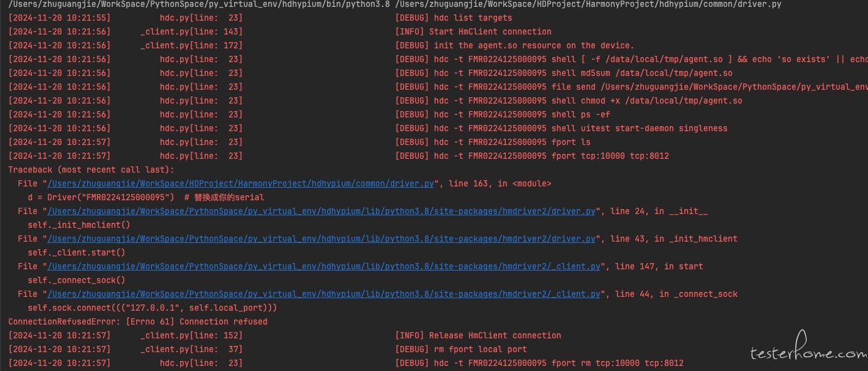
Task: Select the 'Release HmClient connection' info line
Action: [478, 335]
